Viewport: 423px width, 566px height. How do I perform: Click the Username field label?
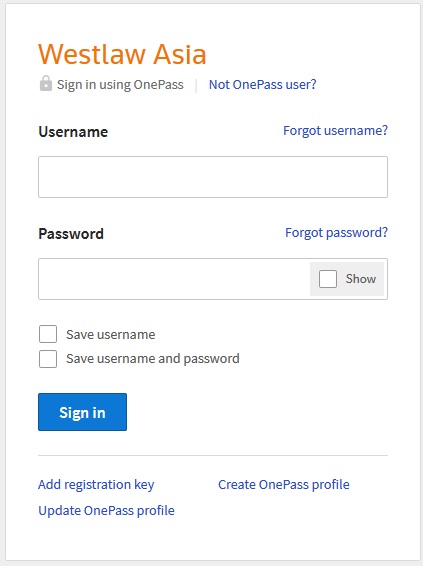point(73,132)
